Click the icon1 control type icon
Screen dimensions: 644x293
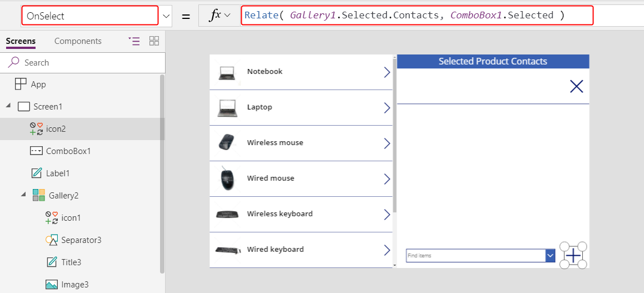pyautogui.click(x=51, y=217)
